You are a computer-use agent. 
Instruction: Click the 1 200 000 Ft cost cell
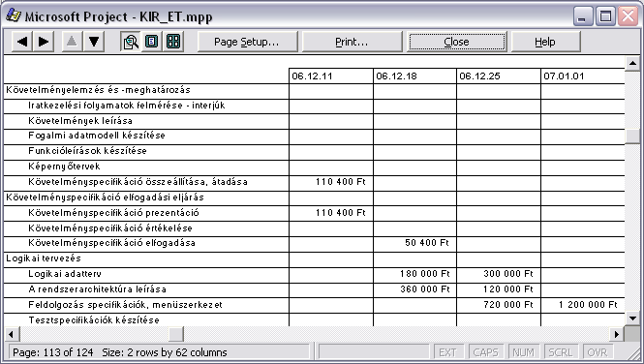click(x=588, y=305)
